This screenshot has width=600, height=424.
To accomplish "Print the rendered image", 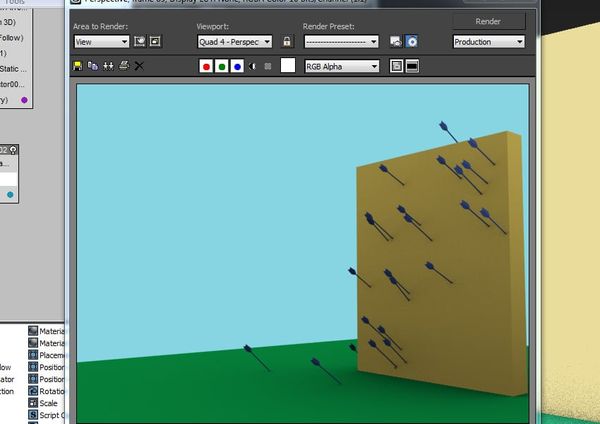I will pos(124,66).
